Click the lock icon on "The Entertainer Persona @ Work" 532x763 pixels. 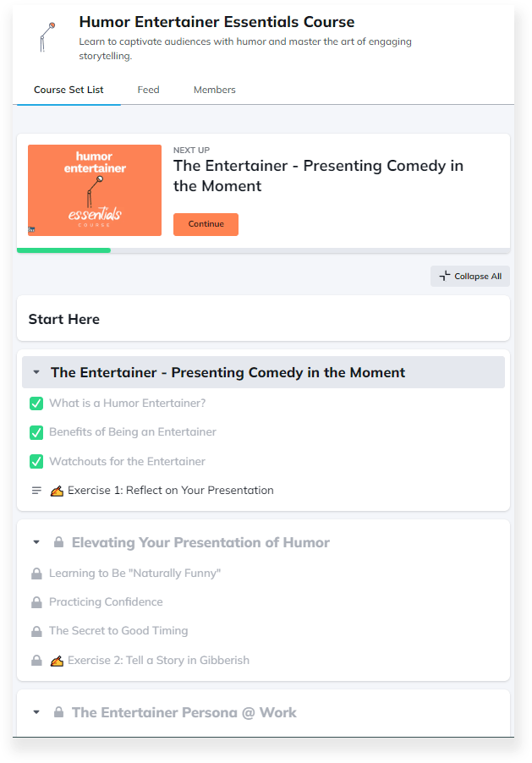coord(58,712)
